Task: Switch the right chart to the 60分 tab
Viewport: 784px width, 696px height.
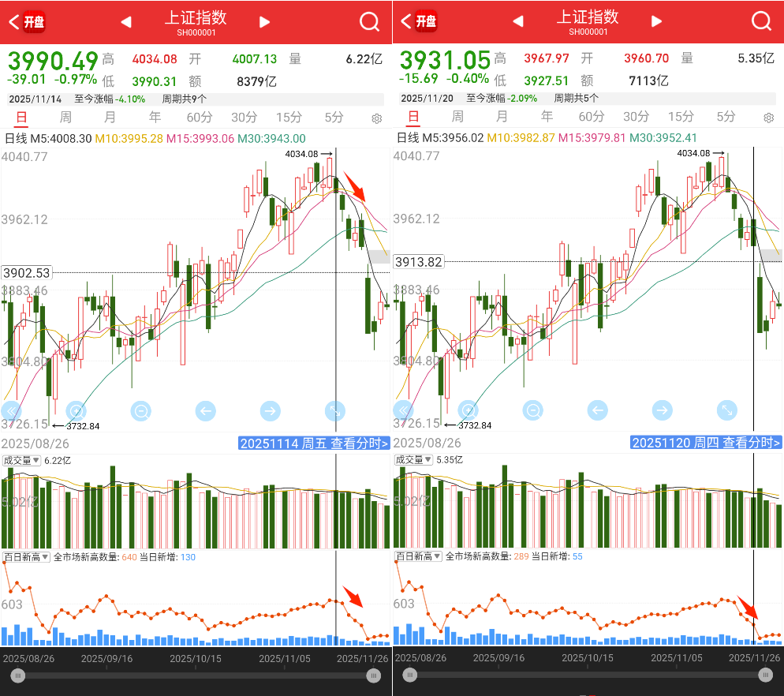Action: [x=592, y=117]
